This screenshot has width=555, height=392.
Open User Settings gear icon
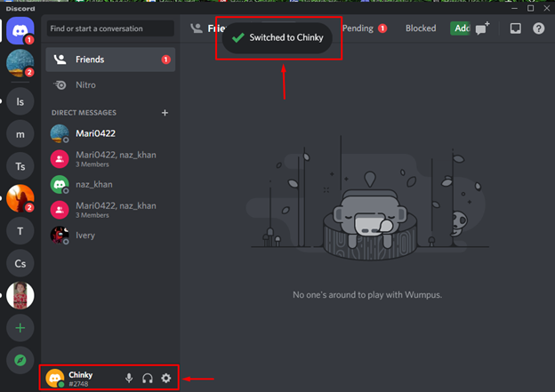(166, 378)
